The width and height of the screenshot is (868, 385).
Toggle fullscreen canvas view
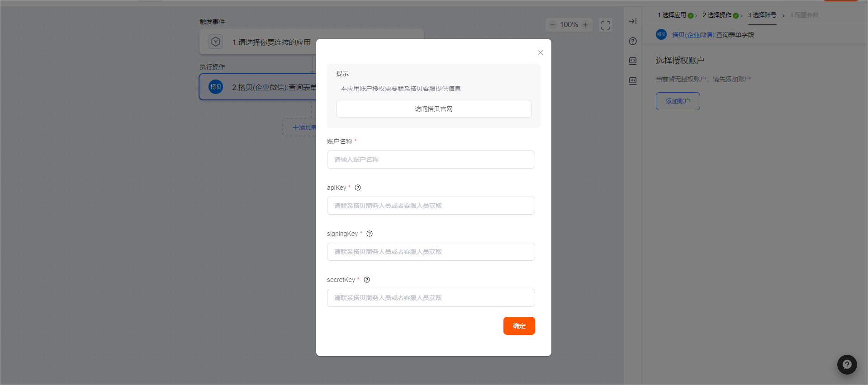click(606, 25)
